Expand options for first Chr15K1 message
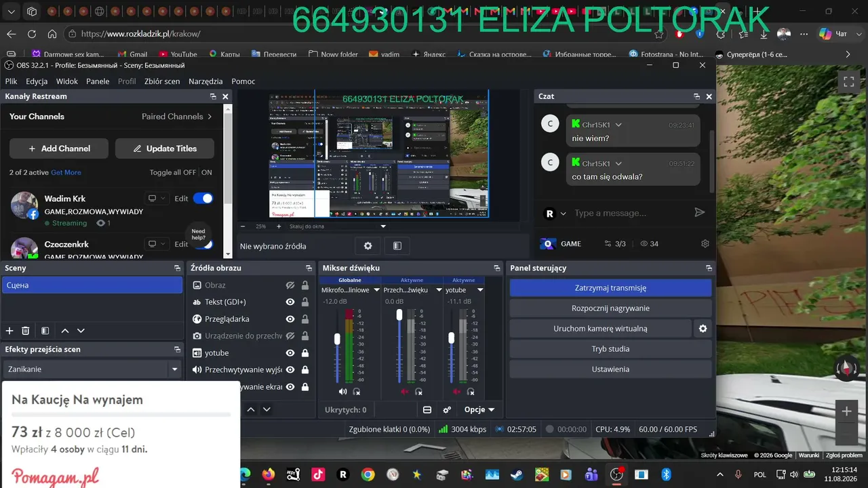Viewport: 868px width, 488px height. tap(618, 125)
